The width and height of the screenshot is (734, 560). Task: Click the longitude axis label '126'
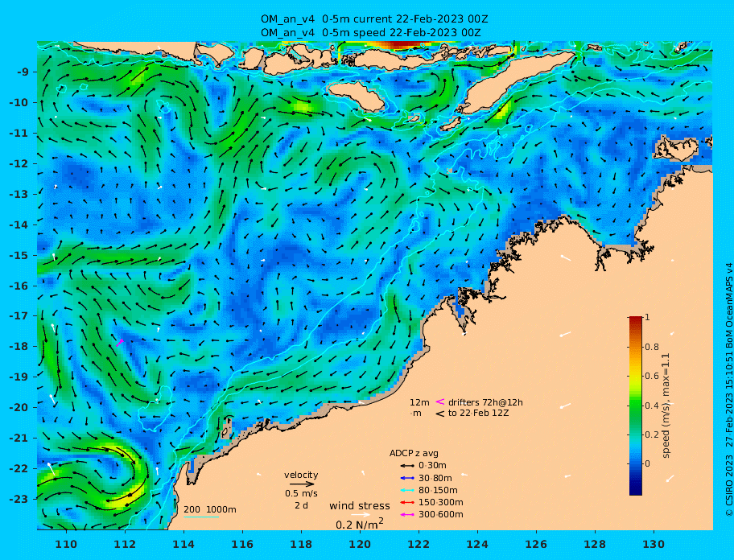pyautogui.click(x=536, y=544)
